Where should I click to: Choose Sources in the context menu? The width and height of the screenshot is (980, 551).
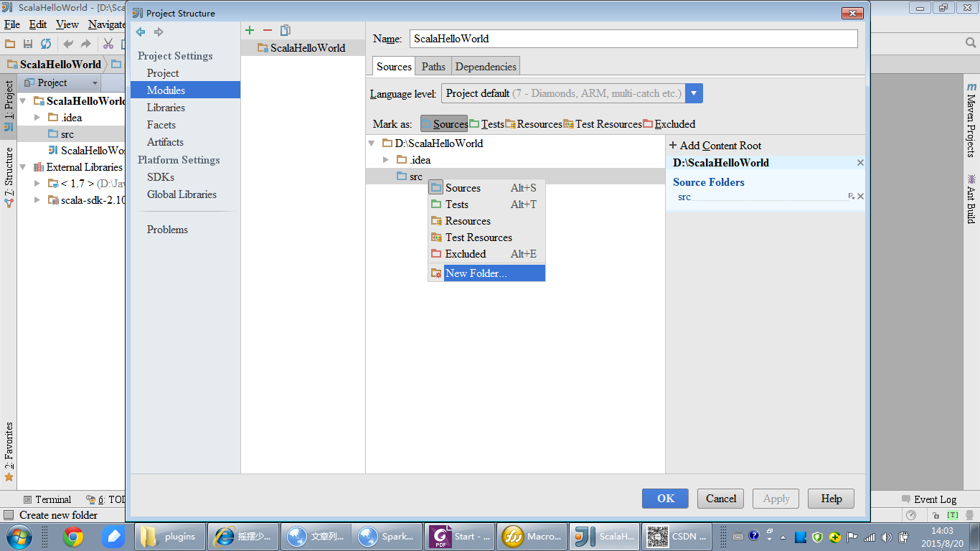[x=486, y=188]
